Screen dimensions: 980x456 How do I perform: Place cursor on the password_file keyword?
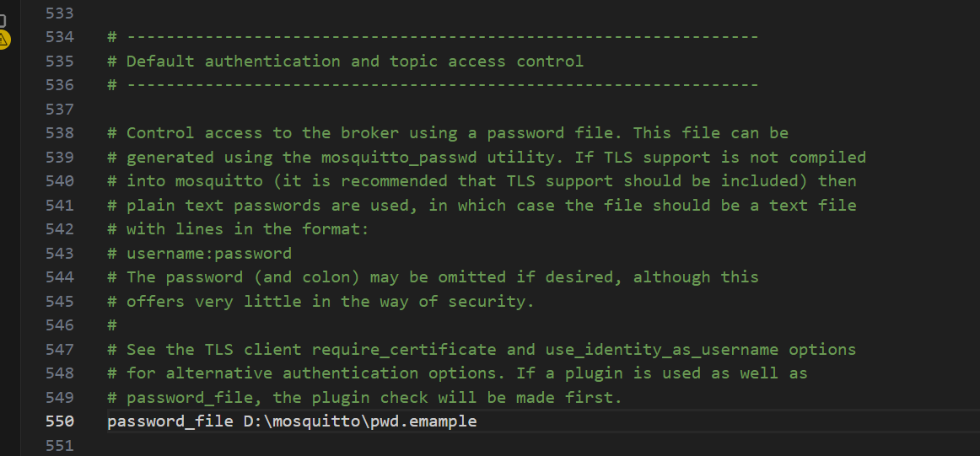165,421
